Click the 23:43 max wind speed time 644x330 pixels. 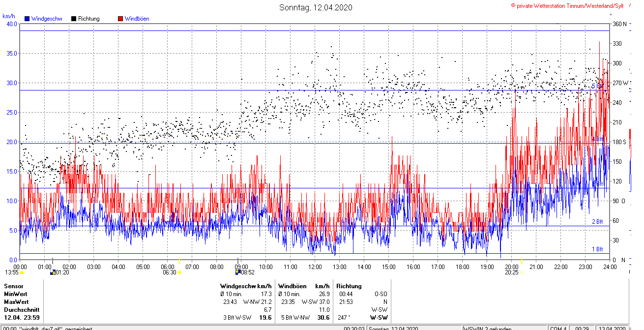pyautogui.click(x=230, y=301)
